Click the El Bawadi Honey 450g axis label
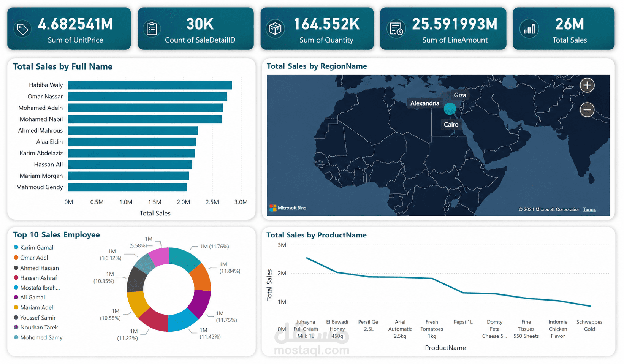 pyautogui.click(x=337, y=329)
